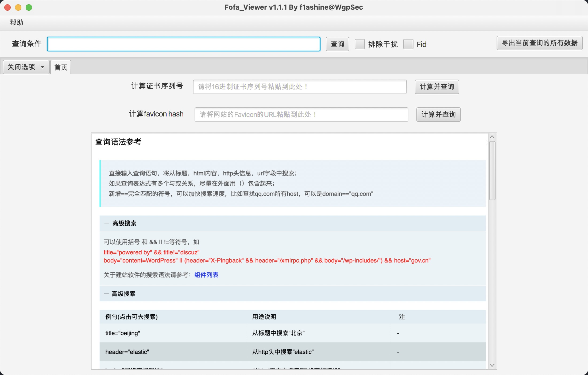
Task: Open the 组件列表 link
Action: [x=206, y=275]
